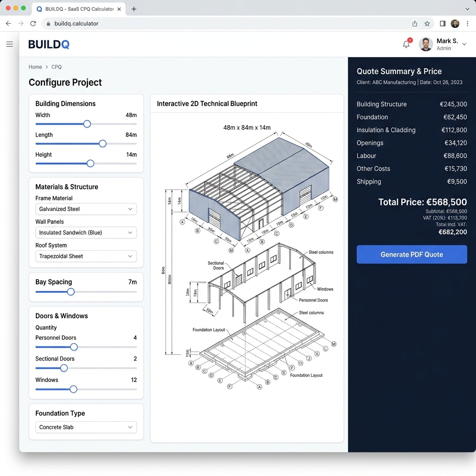Click the Width slider handle

point(87,124)
